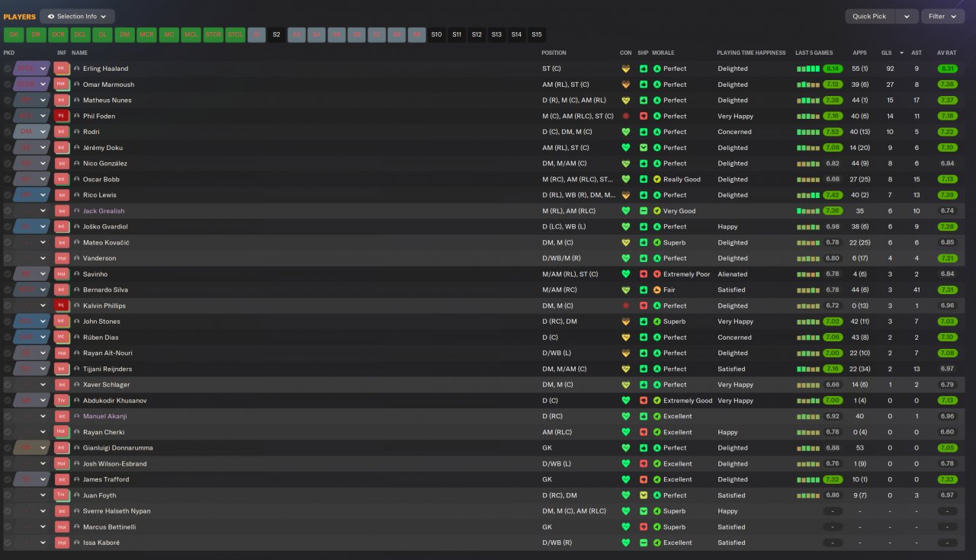Viewport: 976px width, 560px height.
Task: Open Jack Grealish's picked position dropdown
Action: coord(43,211)
